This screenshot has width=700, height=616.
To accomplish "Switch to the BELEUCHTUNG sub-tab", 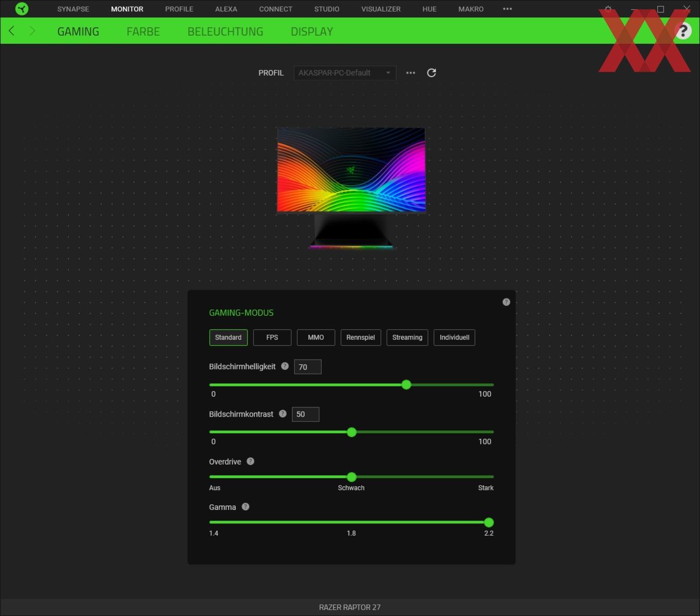I will pyautogui.click(x=225, y=31).
